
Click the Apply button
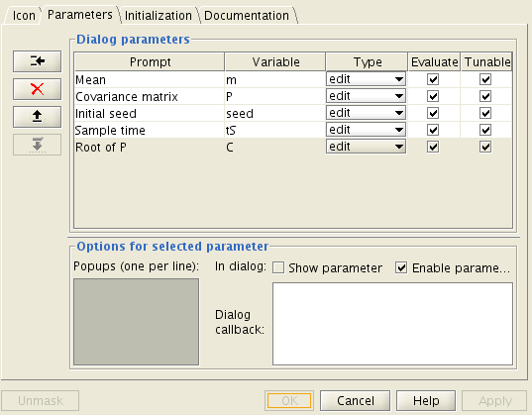coord(495,401)
